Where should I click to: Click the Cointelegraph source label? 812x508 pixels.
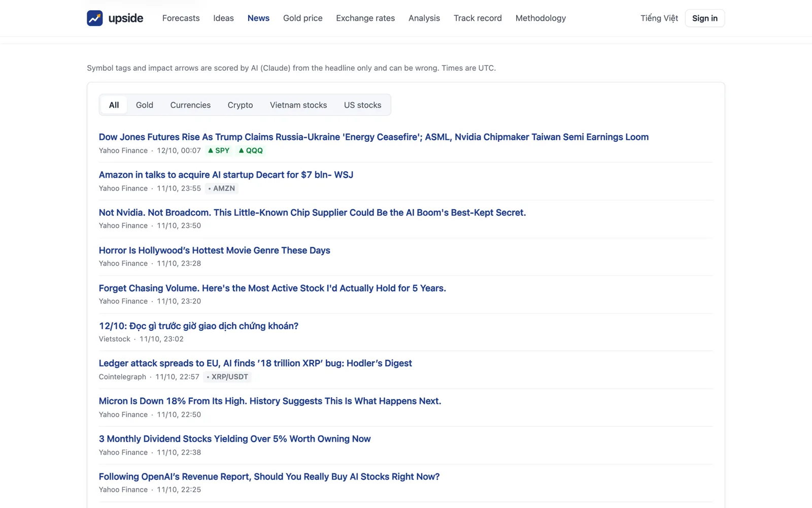click(122, 377)
